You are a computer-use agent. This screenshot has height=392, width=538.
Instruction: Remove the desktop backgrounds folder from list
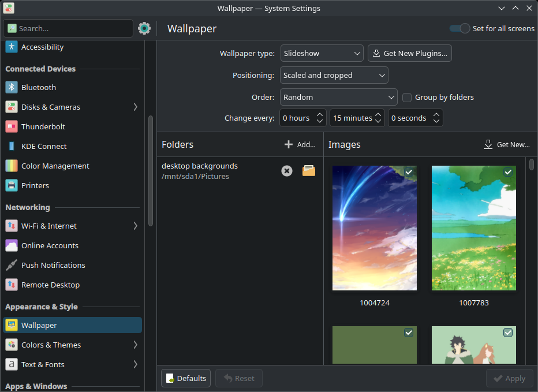click(x=287, y=171)
